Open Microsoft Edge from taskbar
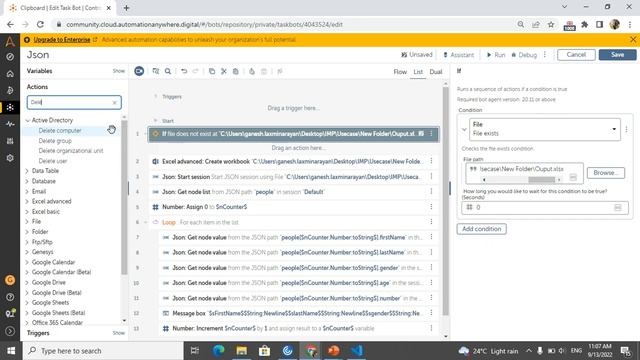 click(x=218, y=351)
